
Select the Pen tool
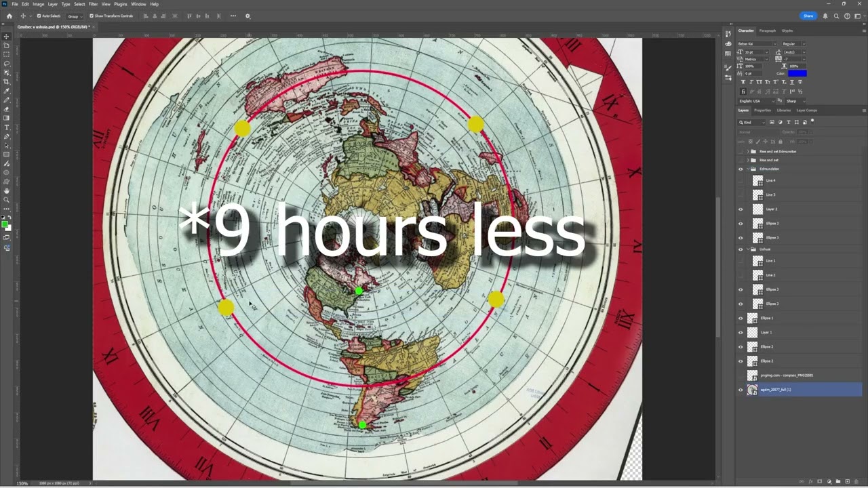(7, 136)
